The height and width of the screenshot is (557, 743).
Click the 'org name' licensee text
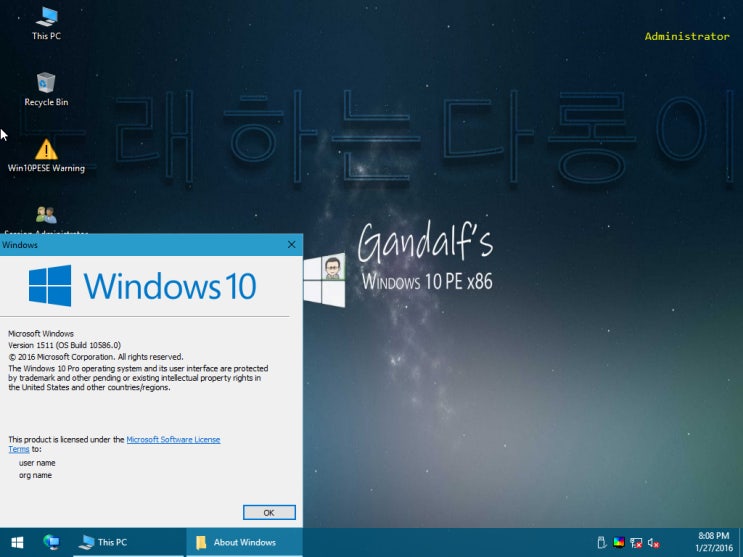[x=35, y=475]
